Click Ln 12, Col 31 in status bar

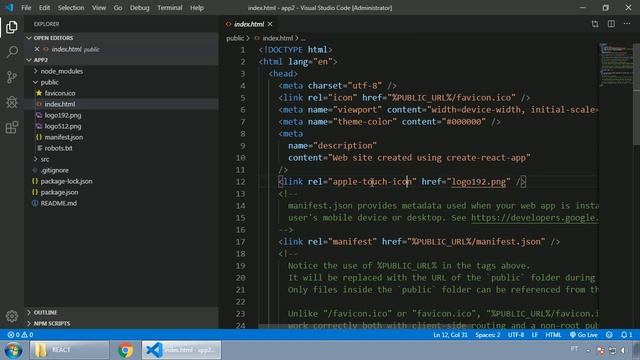[450, 335]
